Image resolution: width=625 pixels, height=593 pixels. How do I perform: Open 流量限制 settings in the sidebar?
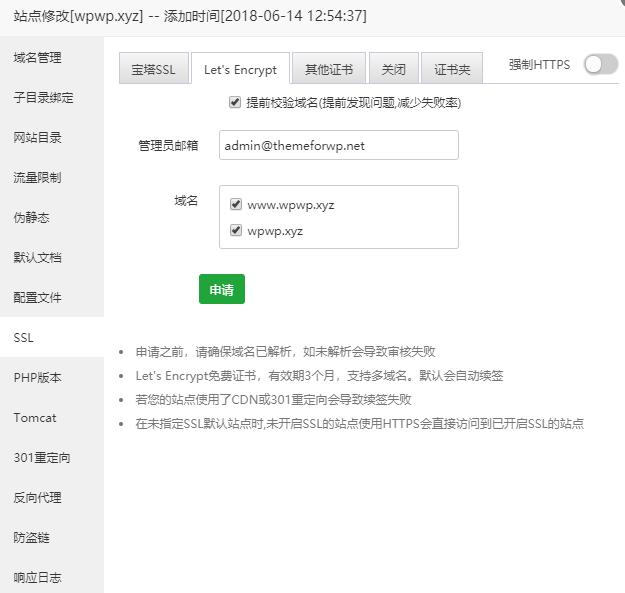[38, 177]
